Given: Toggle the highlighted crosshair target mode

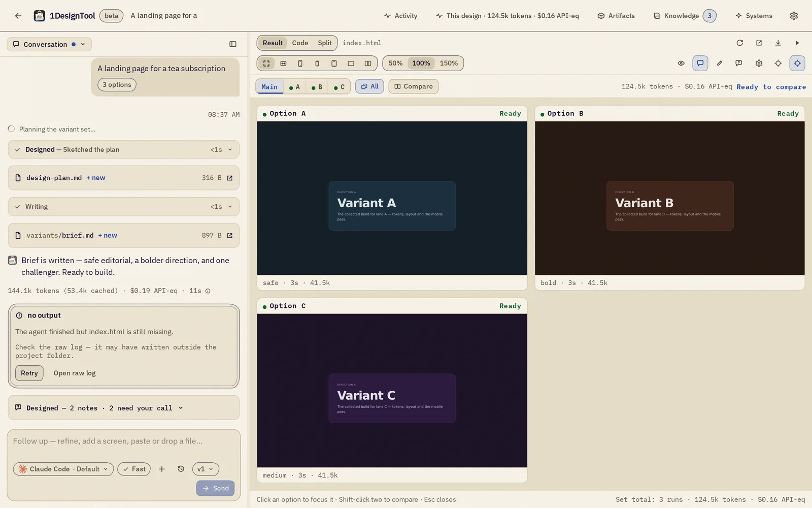Looking at the screenshot, I should (x=797, y=63).
